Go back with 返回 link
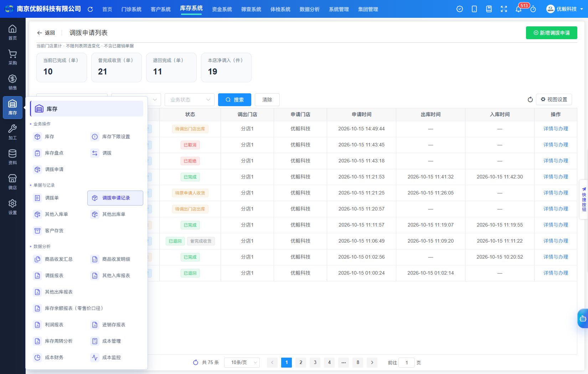The image size is (588, 374). click(46, 33)
